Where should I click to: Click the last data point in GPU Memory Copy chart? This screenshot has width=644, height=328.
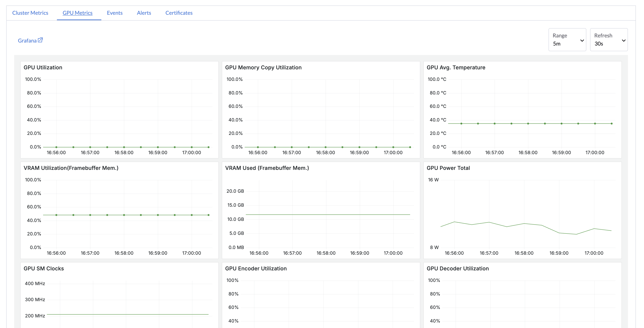[410, 147]
